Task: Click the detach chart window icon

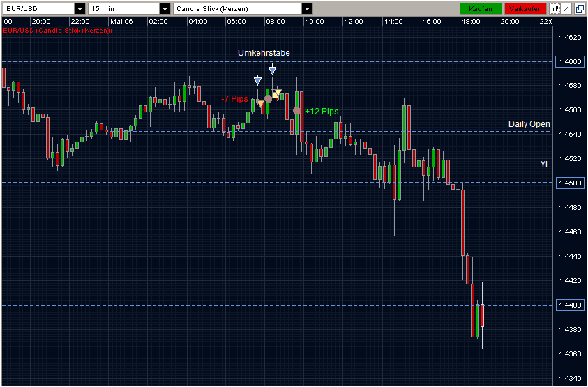Action: 579,8
